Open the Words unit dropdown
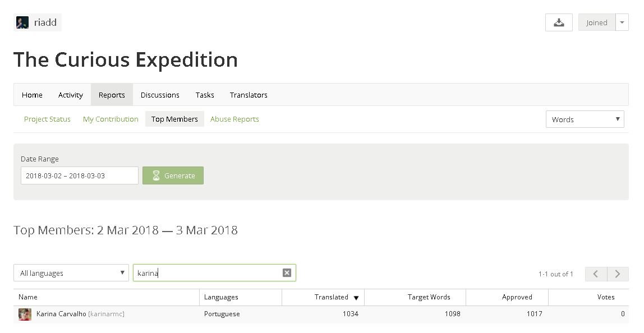This screenshot has height=333, width=644. [585, 119]
